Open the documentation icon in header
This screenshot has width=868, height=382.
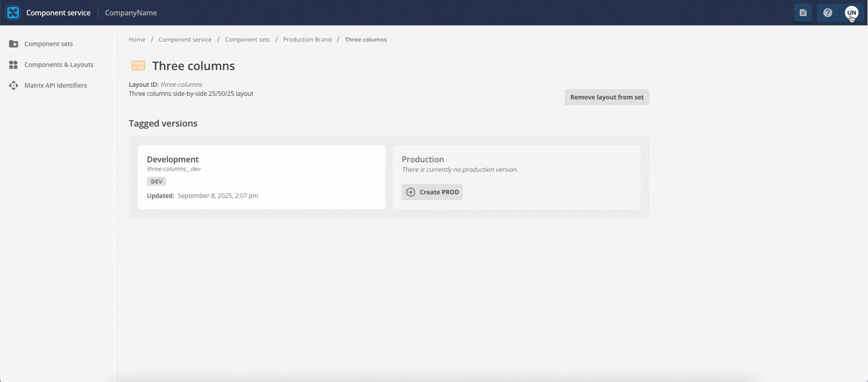[x=803, y=13]
